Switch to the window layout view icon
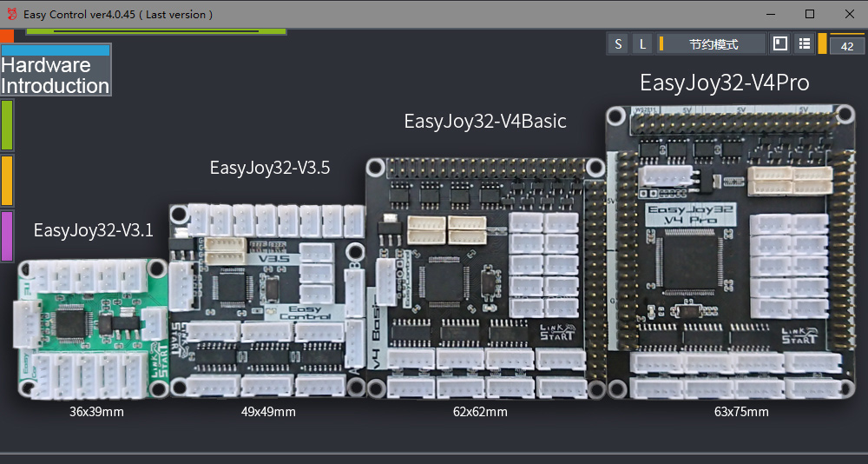This screenshot has width=868, height=464. [780, 43]
